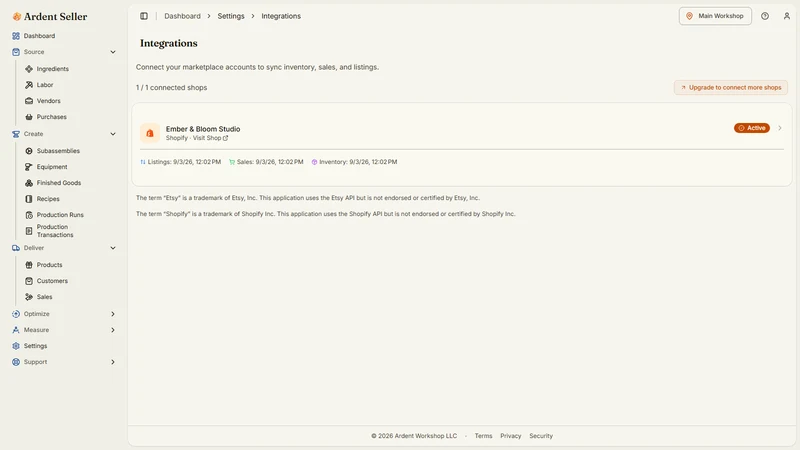The width and height of the screenshot is (800, 450).
Task: Click the Integrations breadcrumb text
Action: point(281,16)
